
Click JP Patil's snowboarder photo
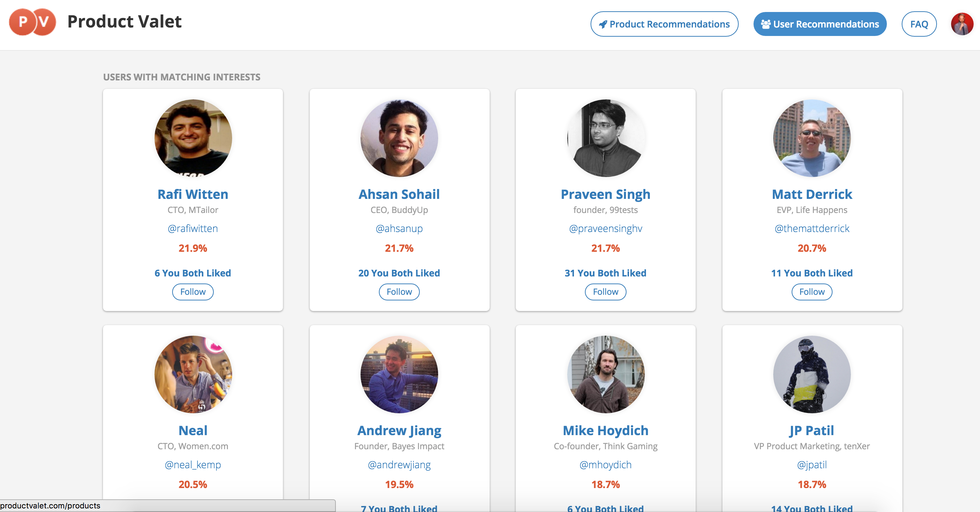click(811, 374)
